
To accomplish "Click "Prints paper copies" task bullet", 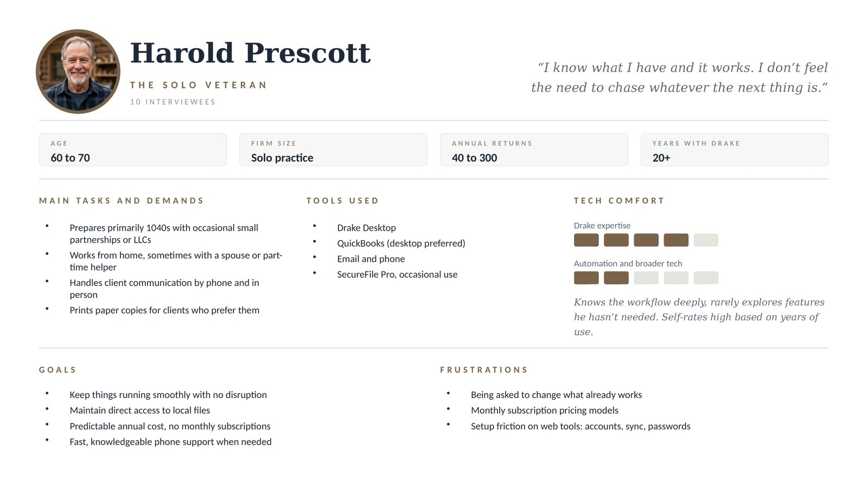I will click(164, 310).
